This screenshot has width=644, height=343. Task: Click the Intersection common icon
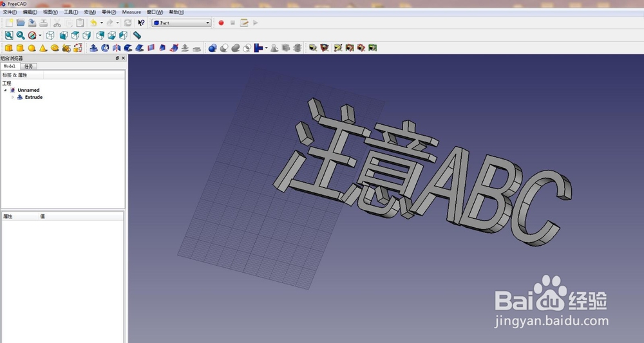click(x=247, y=48)
